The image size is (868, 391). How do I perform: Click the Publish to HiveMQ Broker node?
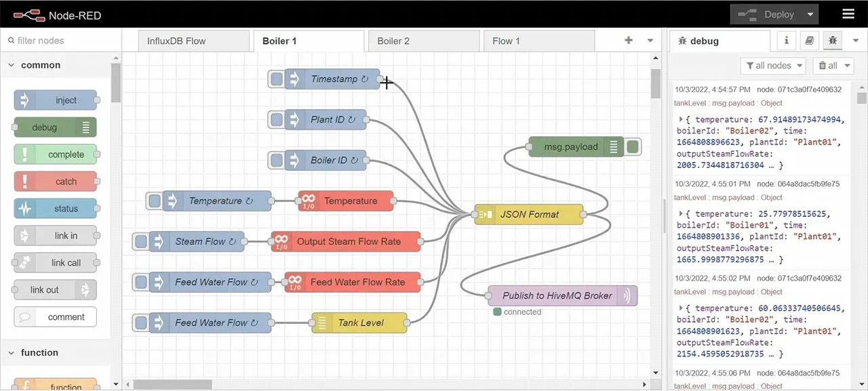(x=562, y=295)
